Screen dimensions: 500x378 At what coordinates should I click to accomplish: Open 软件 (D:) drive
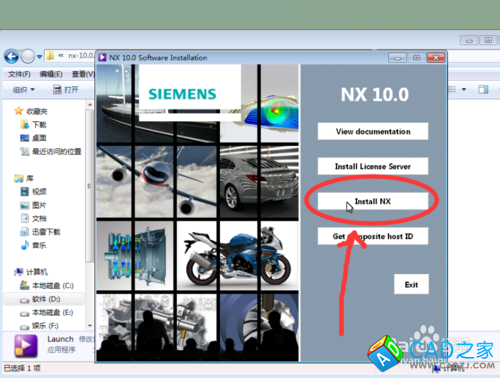click(x=40, y=299)
